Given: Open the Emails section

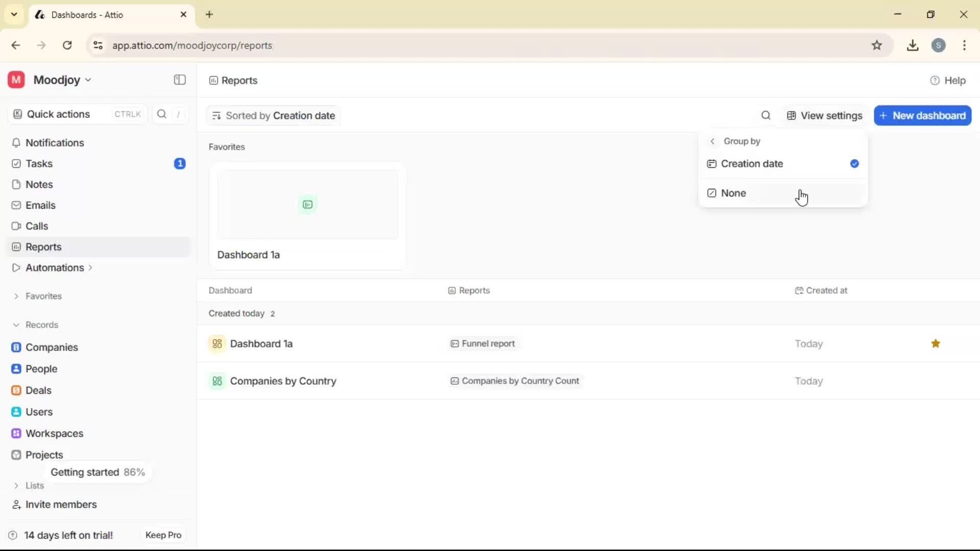Looking at the screenshot, I should point(40,205).
